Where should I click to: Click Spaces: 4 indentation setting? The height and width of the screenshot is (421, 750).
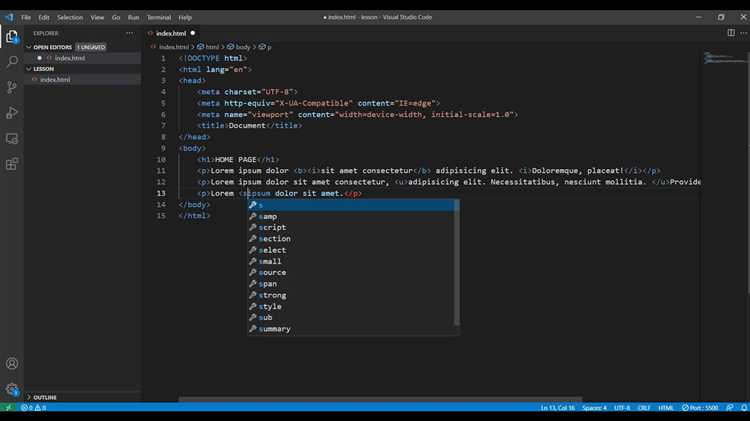(594, 408)
